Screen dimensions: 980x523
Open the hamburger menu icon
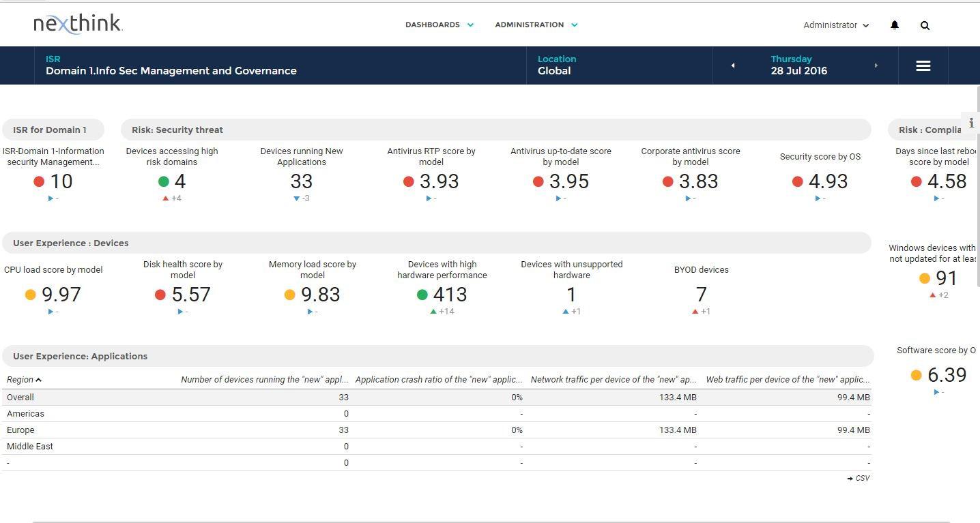(x=923, y=65)
